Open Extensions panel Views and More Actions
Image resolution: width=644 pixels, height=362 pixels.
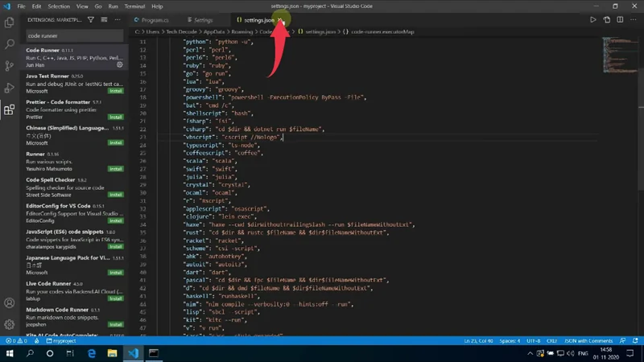(x=118, y=19)
